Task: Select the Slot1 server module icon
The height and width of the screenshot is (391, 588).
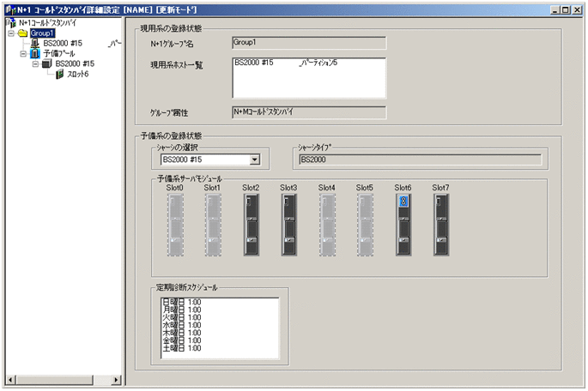Action: [x=213, y=224]
